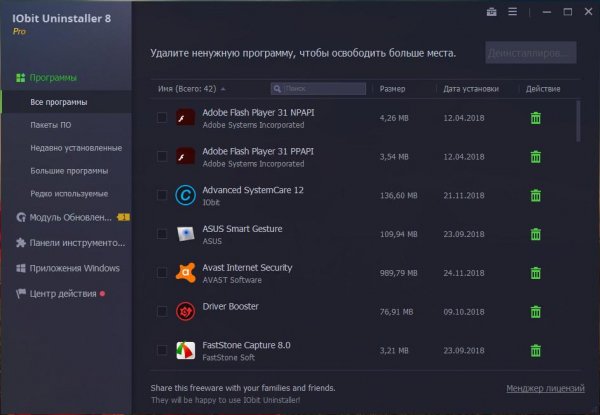600x415 pixels.
Task: Open Модуль Обновлен... label in sidebar
Action: pos(70,217)
